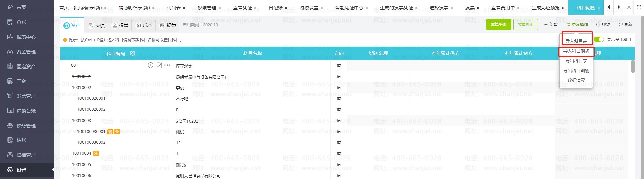
Task: Click the 试算平衡 button
Action: tap(498, 25)
